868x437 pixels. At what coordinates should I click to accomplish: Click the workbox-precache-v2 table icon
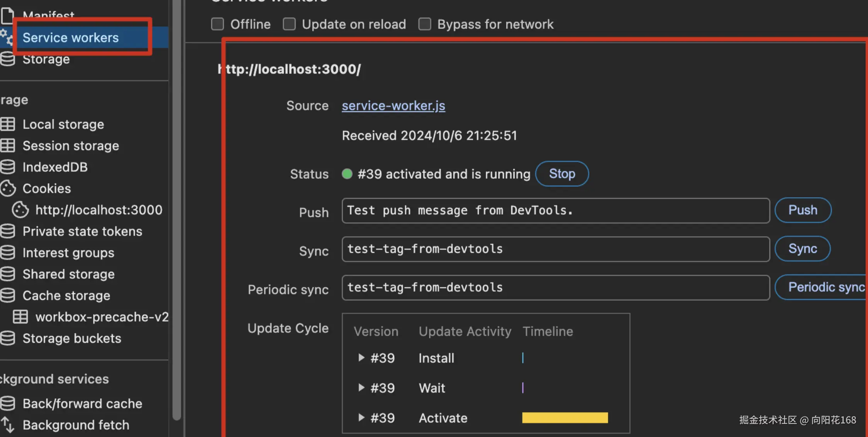coord(20,317)
